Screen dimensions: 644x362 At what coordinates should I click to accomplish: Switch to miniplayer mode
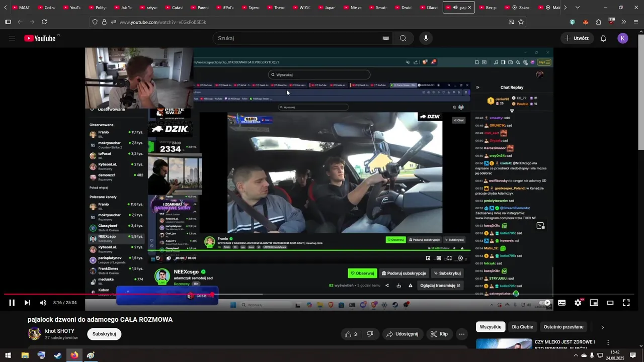pos(594,303)
